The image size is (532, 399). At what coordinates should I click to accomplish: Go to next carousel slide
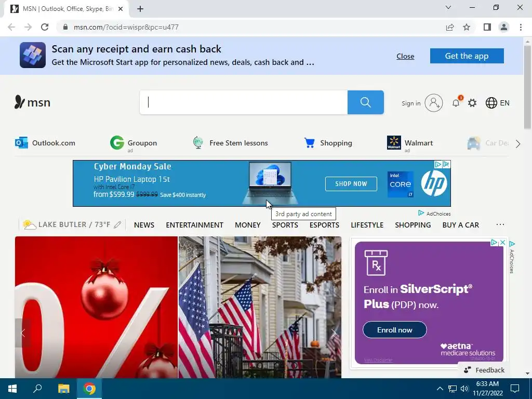(334, 333)
